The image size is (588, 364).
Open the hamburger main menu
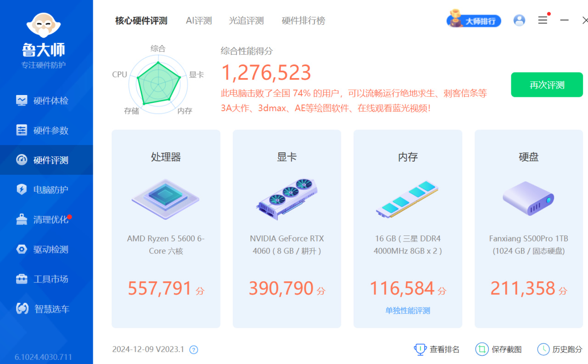[543, 20]
